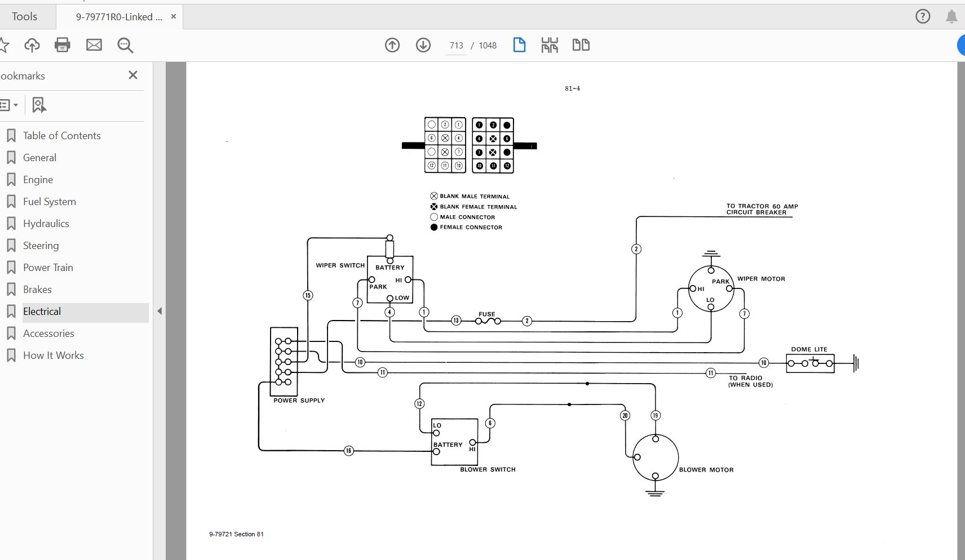Click the bookmark icon beside Hydraulics

(11, 224)
